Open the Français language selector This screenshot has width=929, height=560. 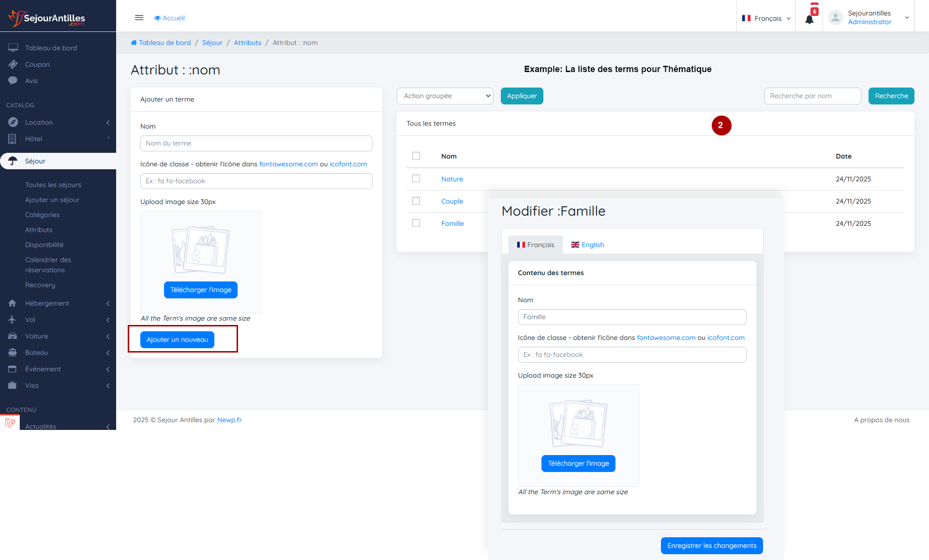[x=766, y=18]
